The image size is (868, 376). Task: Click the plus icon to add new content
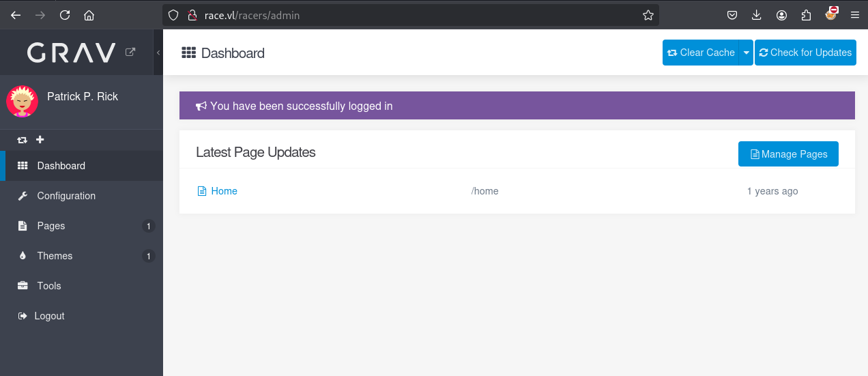click(x=40, y=140)
